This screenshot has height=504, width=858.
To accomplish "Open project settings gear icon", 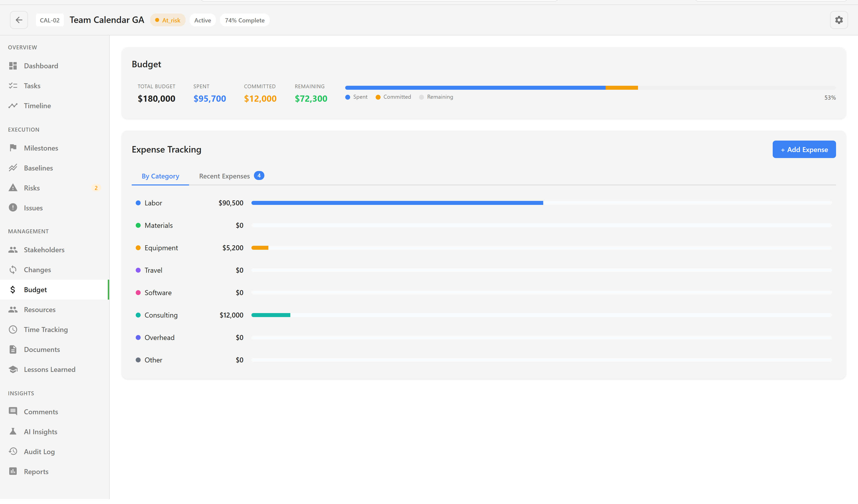I will [839, 20].
